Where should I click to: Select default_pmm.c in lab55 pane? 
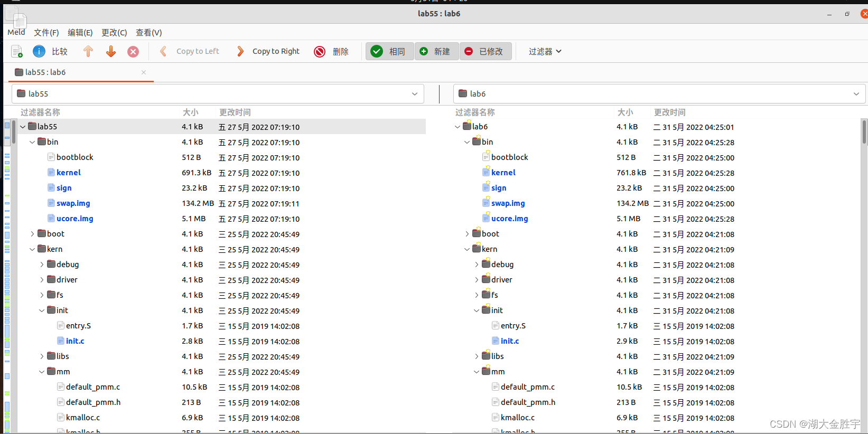(x=93, y=387)
